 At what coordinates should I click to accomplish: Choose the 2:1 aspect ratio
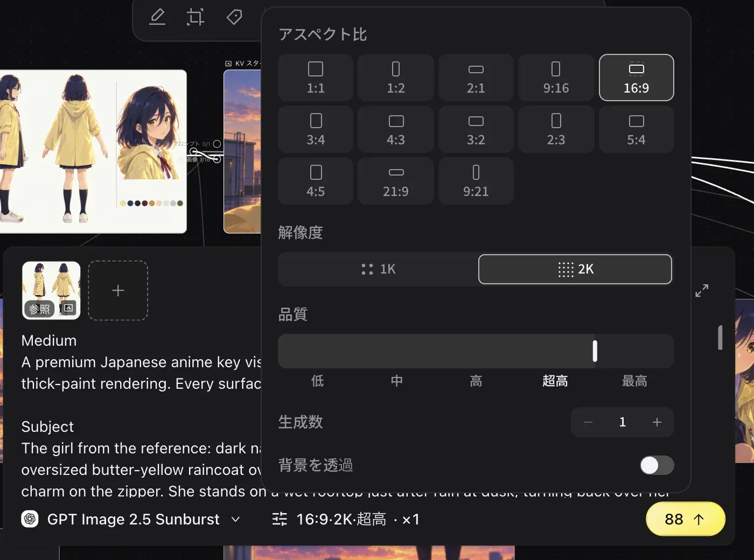click(476, 78)
